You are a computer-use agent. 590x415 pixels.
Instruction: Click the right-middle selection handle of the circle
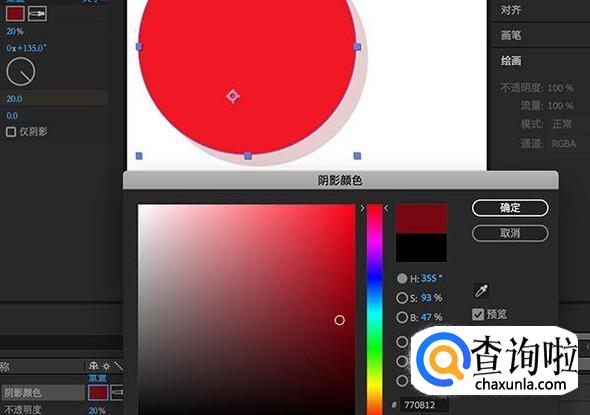click(357, 47)
